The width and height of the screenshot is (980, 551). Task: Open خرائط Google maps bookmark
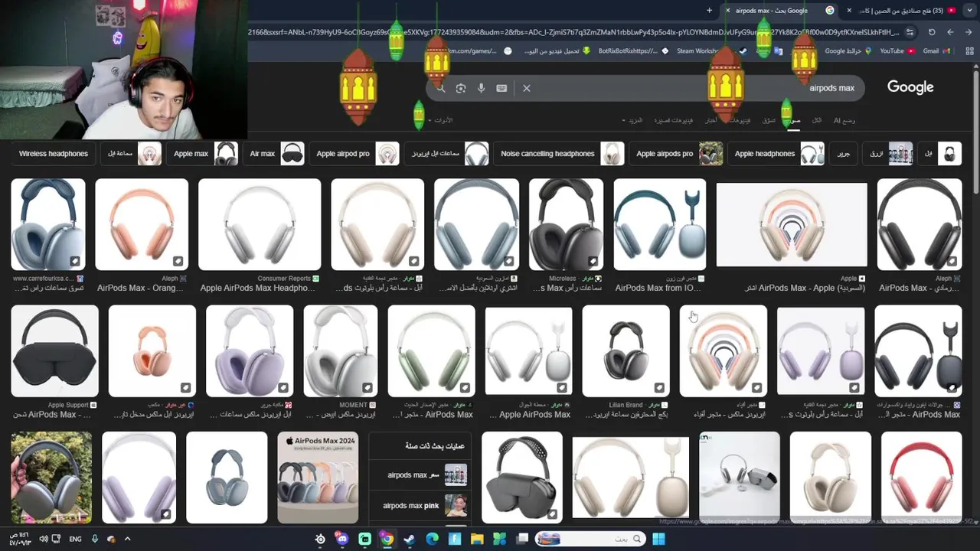tap(848, 51)
